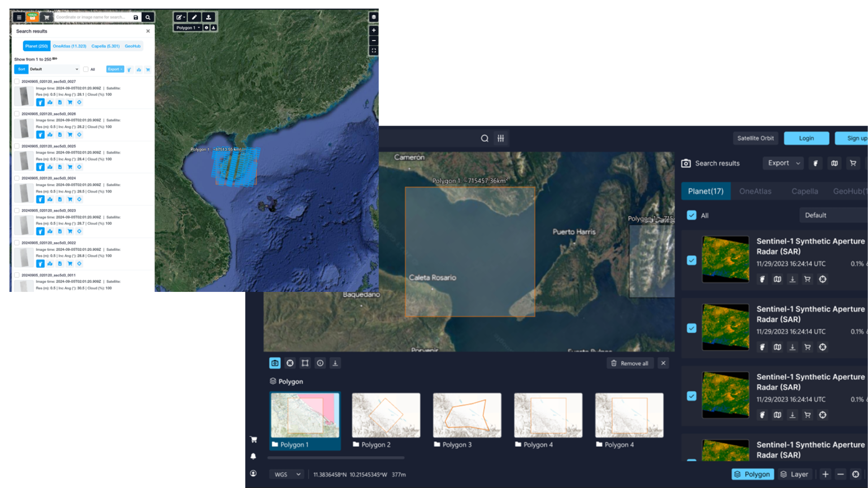Click upload icon on light map toolbar
868x488 pixels.
(x=208, y=17)
